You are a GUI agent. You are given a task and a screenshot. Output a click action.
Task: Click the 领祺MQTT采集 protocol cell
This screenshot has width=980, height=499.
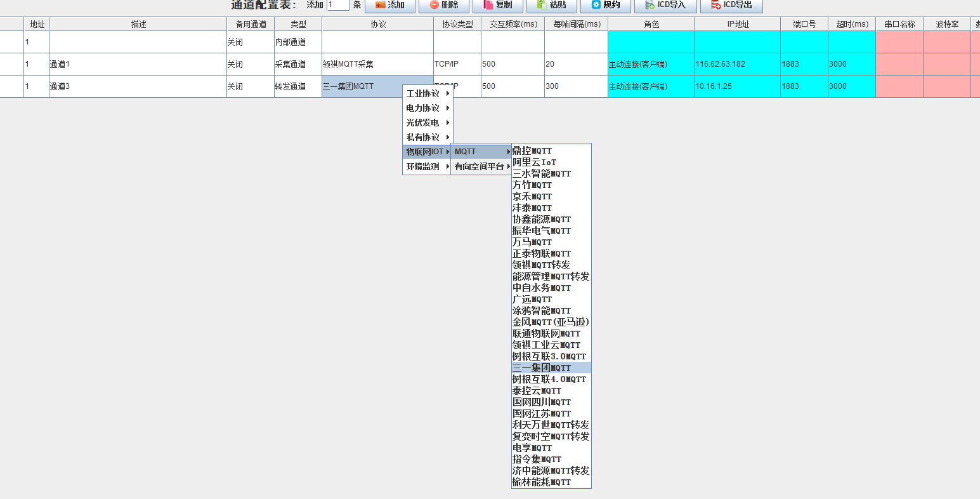click(x=378, y=64)
